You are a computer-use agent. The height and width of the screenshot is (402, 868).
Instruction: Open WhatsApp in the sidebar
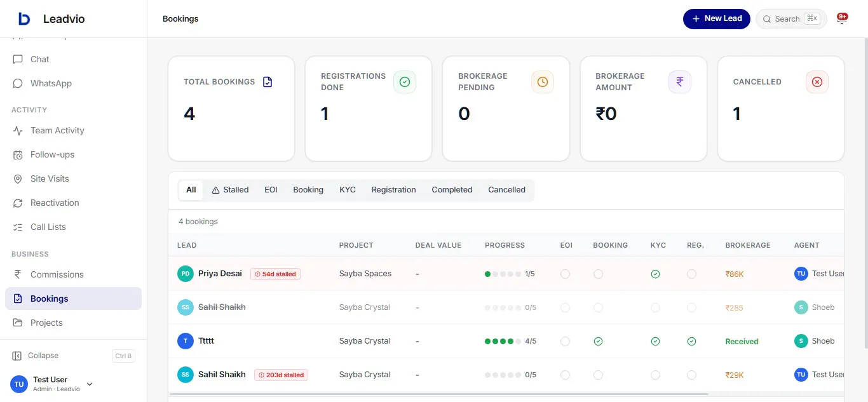(x=73, y=83)
